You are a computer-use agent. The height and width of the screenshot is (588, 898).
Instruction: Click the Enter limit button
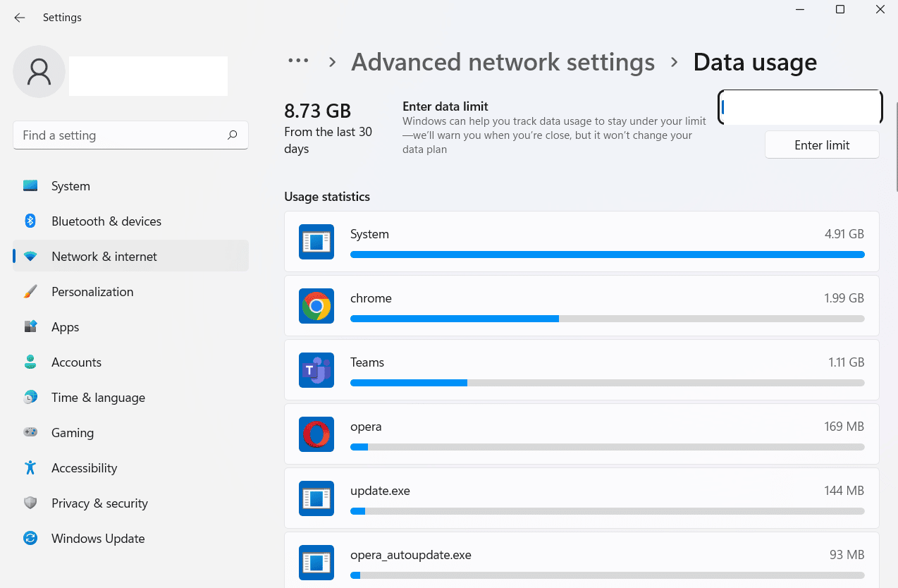822,145
